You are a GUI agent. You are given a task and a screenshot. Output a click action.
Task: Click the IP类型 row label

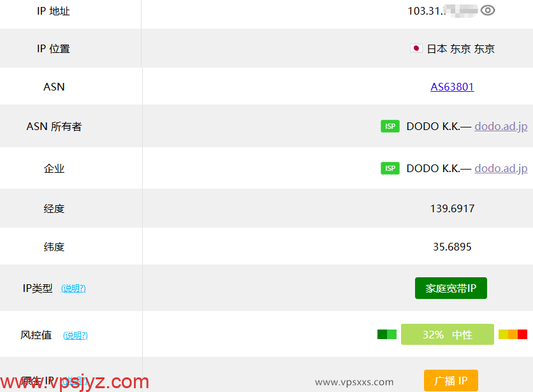[x=38, y=288]
